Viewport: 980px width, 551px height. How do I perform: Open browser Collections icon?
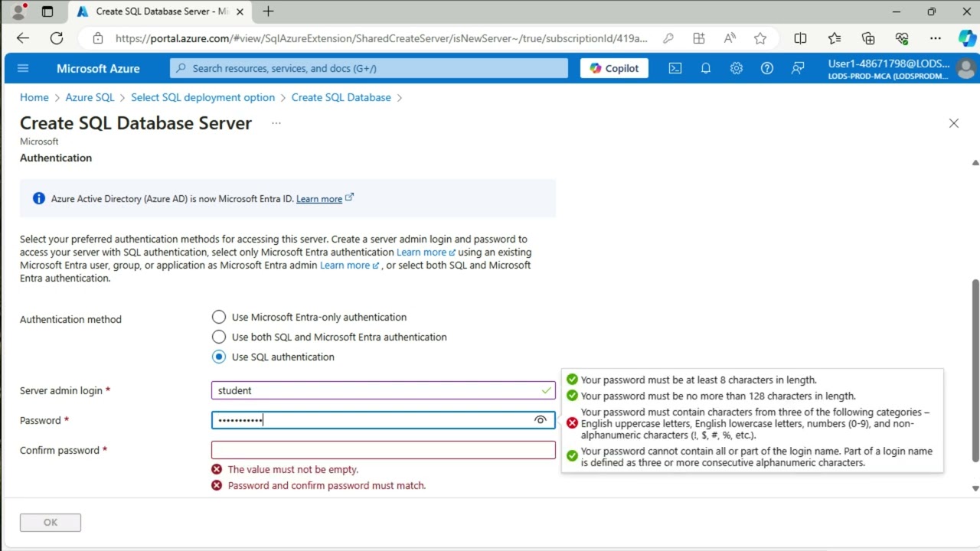click(868, 38)
